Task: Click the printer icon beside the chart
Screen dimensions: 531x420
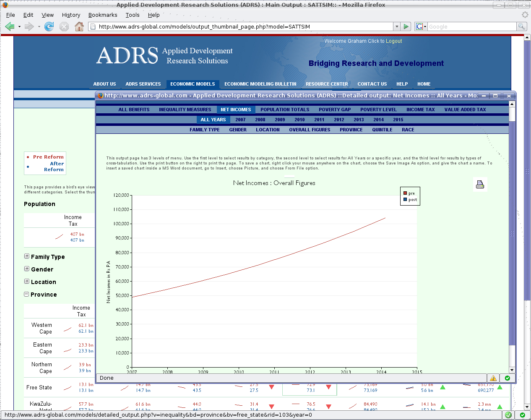Action: (x=480, y=184)
